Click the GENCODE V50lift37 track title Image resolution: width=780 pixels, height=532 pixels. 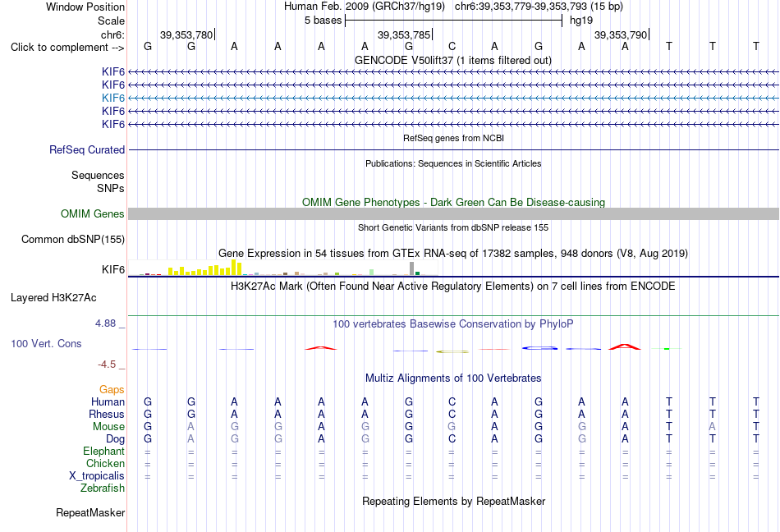tap(453, 60)
